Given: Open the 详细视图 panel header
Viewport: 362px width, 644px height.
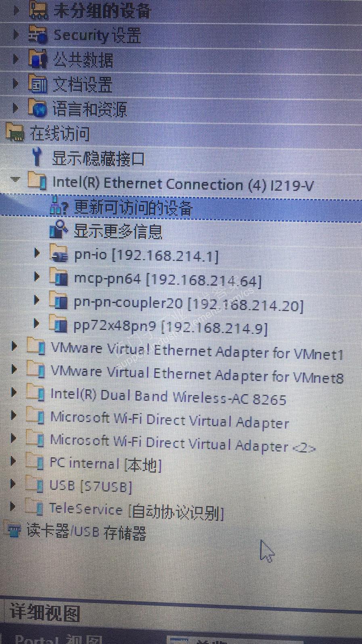Looking at the screenshot, I should click(x=45, y=612).
